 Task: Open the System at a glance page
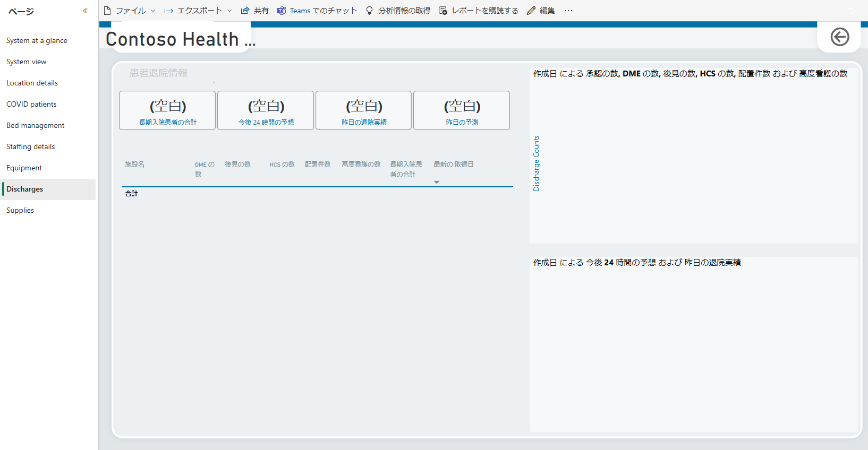48,40
